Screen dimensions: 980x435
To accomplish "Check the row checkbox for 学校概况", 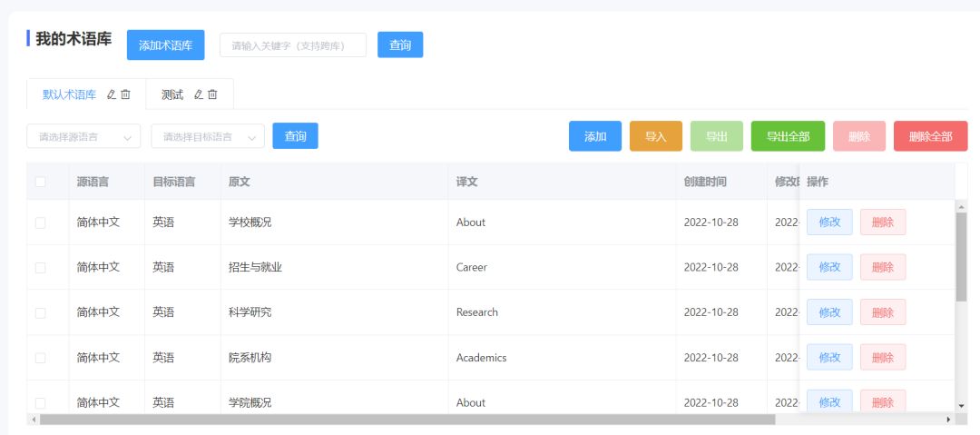I will tap(40, 222).
